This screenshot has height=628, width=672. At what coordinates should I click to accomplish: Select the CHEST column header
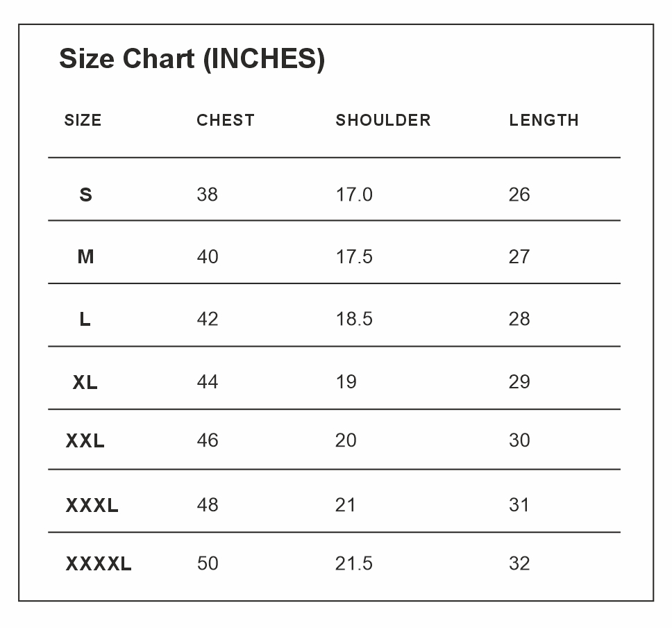226,120
